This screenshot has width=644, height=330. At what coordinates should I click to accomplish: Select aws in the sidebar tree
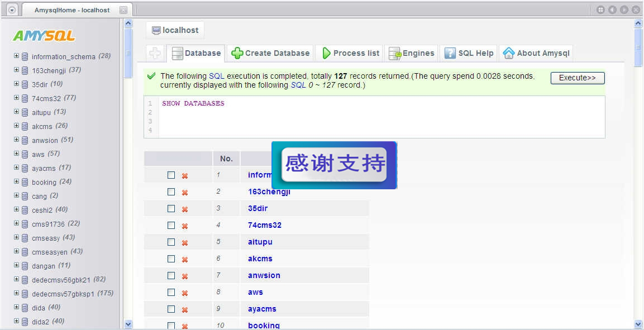tap(38, 154)
